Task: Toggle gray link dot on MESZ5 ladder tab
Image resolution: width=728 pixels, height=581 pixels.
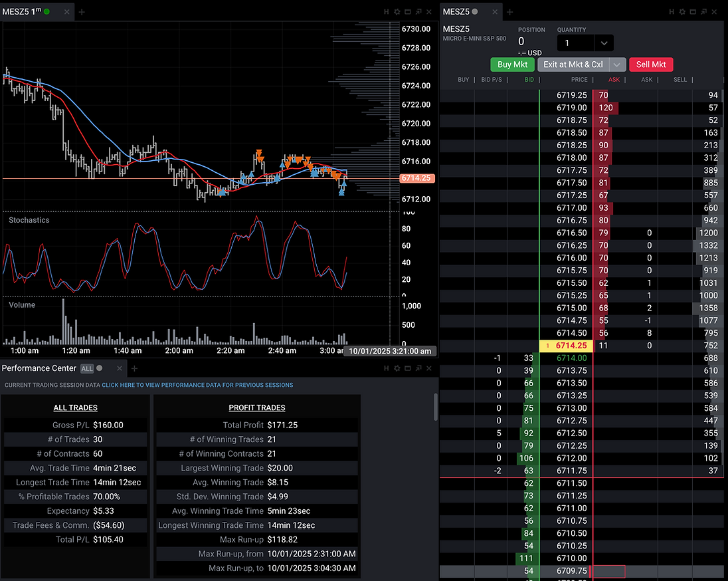Action: (x=475, y=11)
